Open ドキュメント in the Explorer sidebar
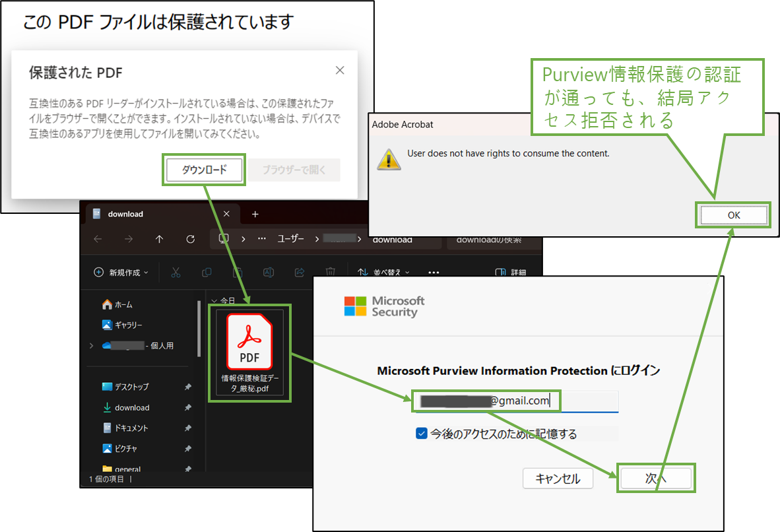This screenshot has width=780, height=532. point(125,428)
